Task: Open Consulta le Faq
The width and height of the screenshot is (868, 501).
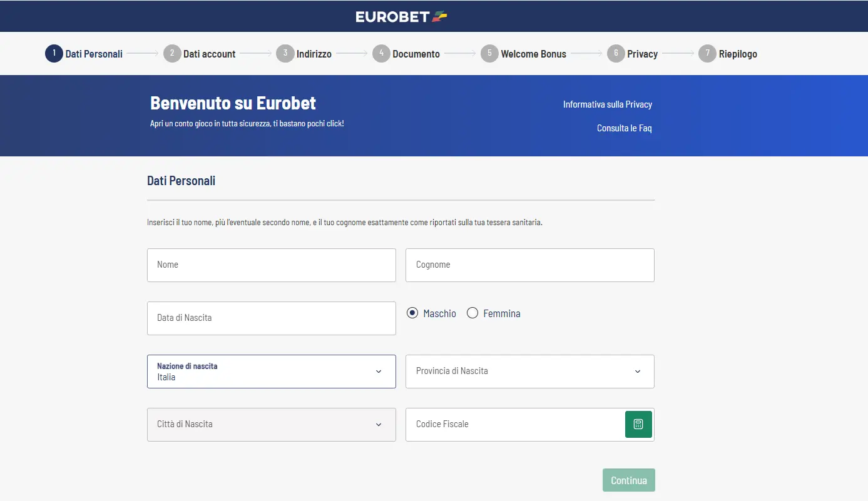Action: (624, 128)
